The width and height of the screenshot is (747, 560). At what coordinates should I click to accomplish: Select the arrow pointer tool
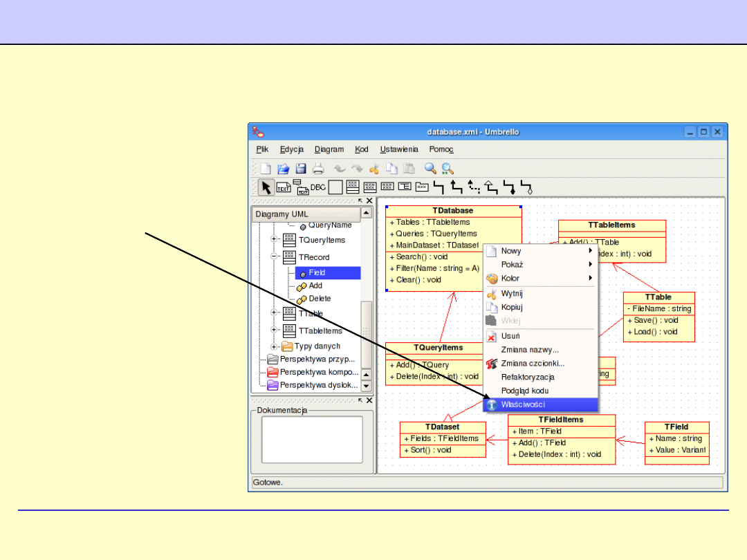266,187
